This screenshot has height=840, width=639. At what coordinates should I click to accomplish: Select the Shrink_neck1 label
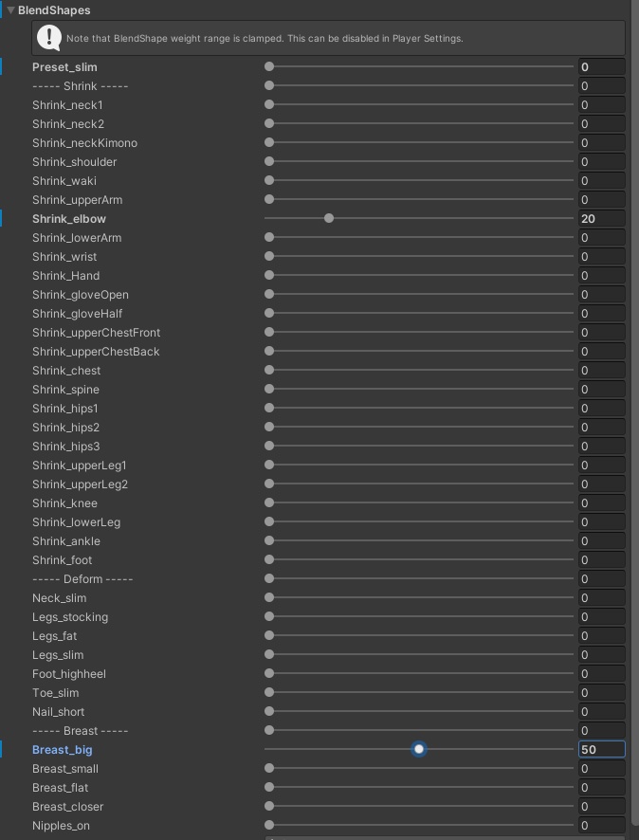click(x=67, y=105)
